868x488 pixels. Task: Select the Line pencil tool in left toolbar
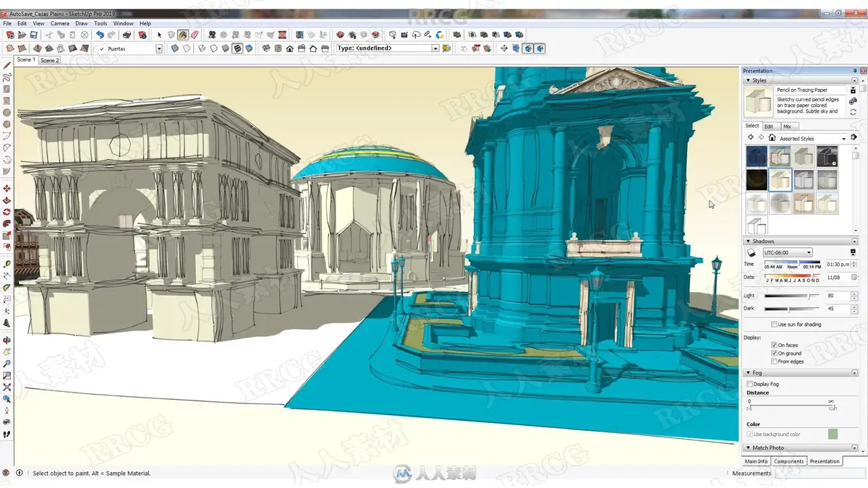7,65
